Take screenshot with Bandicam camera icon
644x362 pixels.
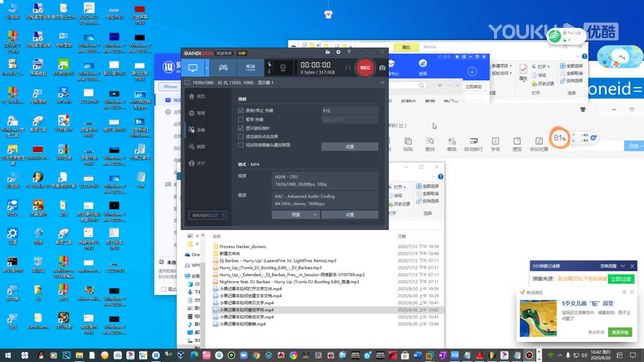click(382, 68)
